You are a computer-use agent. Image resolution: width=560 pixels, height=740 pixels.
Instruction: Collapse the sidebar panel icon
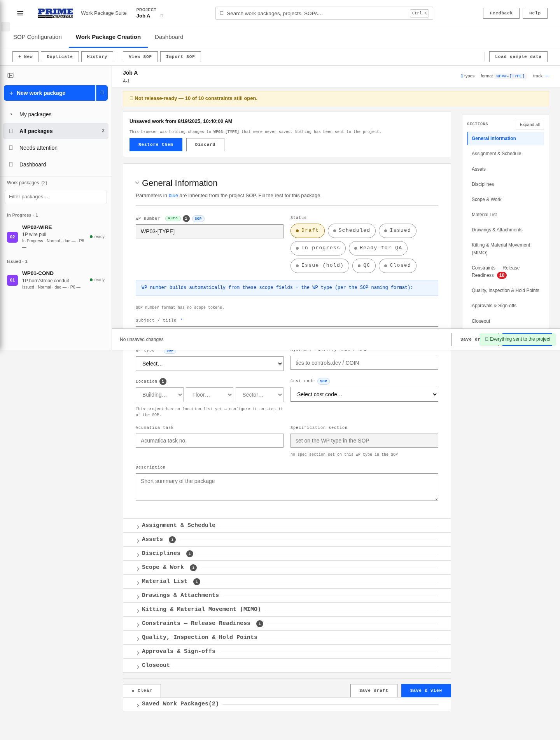coord(10,75)
